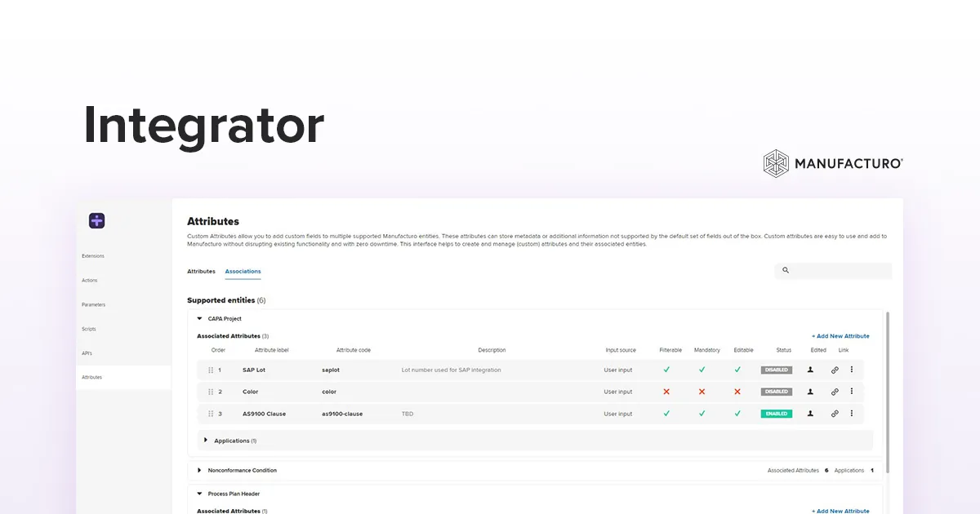Open the user icon on the Color row
980x514 pixels.
[809, 392]
